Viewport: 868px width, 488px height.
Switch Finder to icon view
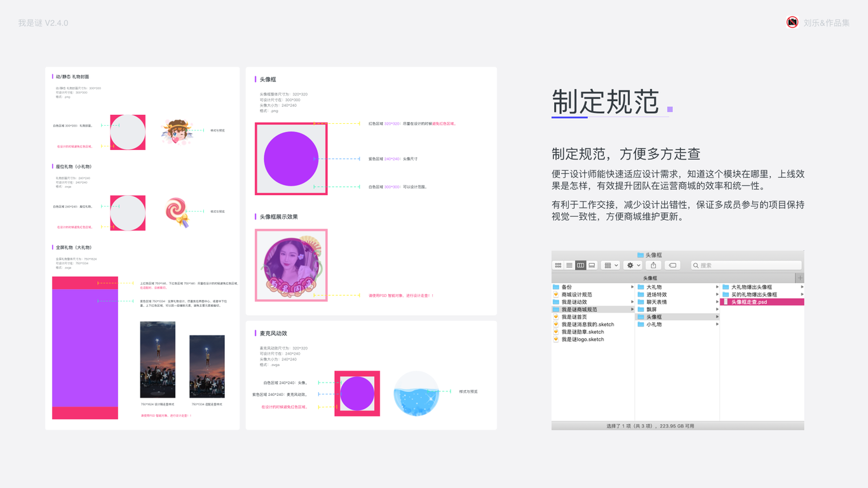coord(558,265)
